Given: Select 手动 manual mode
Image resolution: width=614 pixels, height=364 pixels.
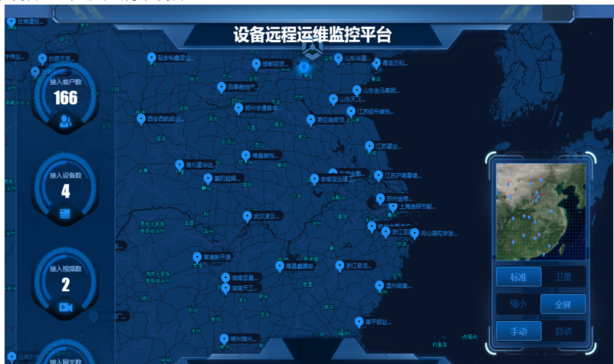Looking at the screenshot, I should pyautogui.click(x=518, y=332).
